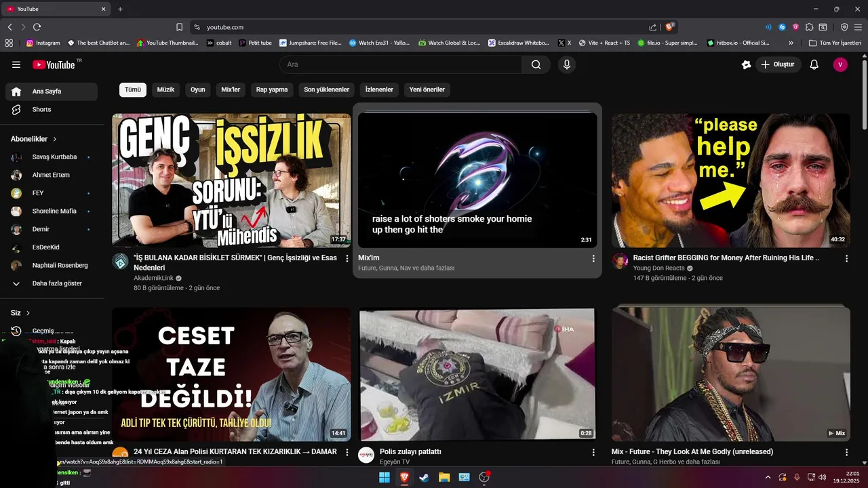The height and width of the screenshot is (488, 868).
Task: Open Steam from the taskbar
Action: click(424, 477)
